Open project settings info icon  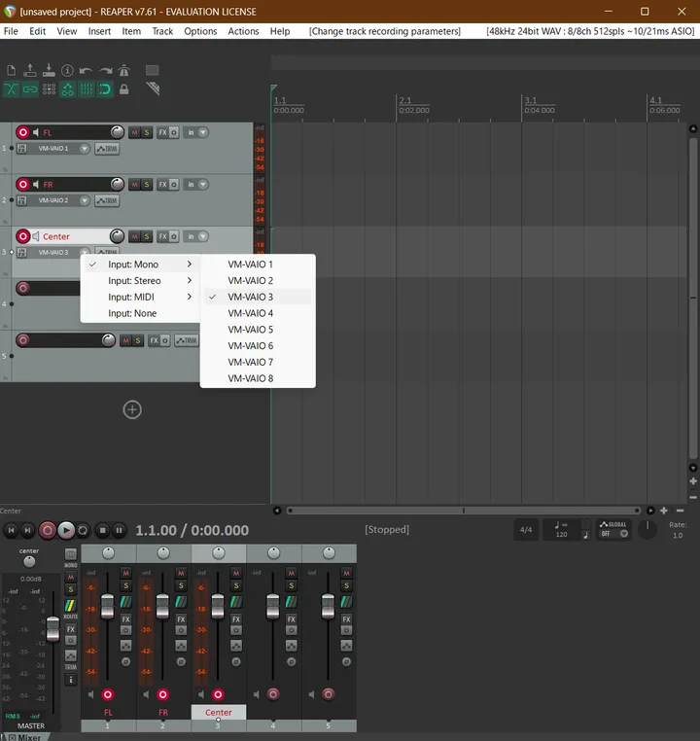click(68, 71)
